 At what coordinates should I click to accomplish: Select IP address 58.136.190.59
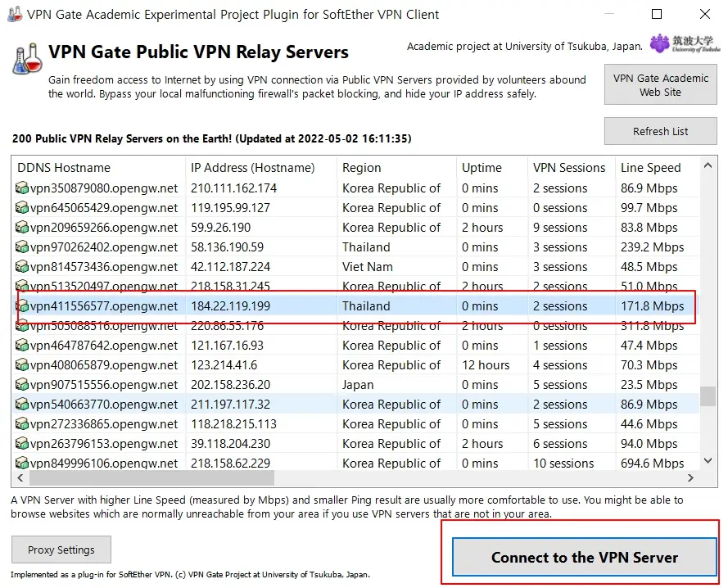[x=227, y=247]
